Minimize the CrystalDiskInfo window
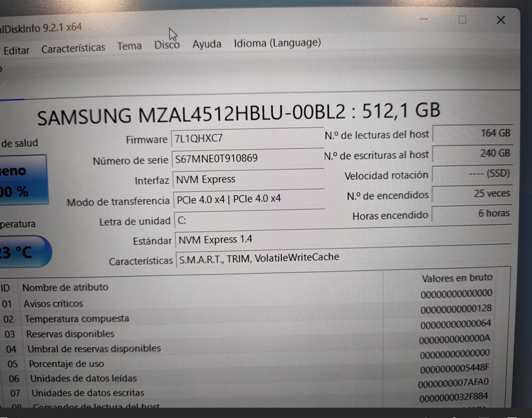This screenshot has width=532, height=418. [423, 19]
